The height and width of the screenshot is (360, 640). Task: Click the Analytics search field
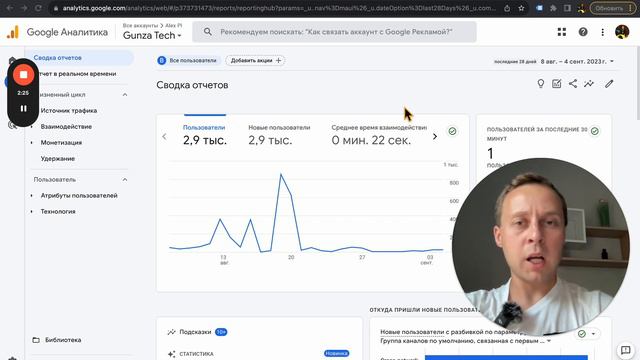(334, 32)
